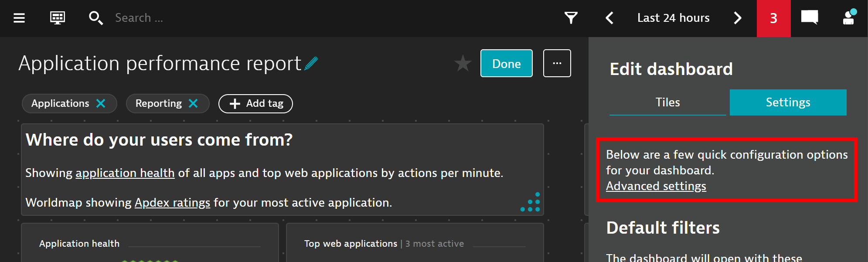868x262 pixels.
Task: Open the user profile menu icon
Action: coord(849,17)
